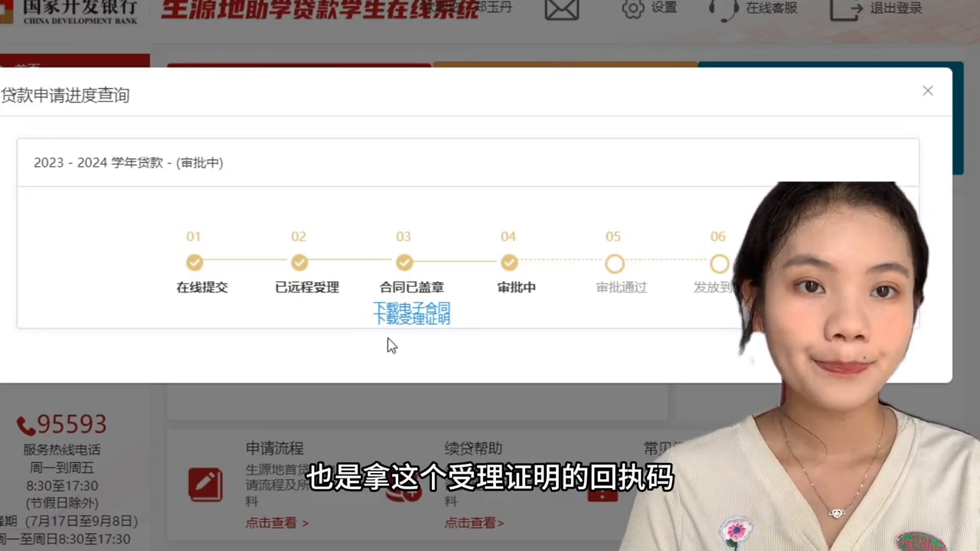This screenshot has width=980, height=551.
Task: Open 在线客服 via the headset icon
Action: click(723, 8)
